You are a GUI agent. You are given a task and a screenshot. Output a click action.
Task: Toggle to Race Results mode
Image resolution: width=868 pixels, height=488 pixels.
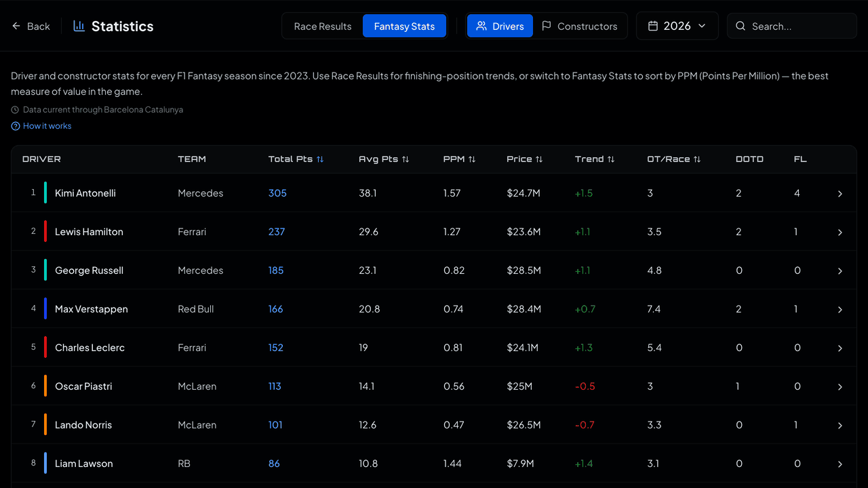click(323, 26)
